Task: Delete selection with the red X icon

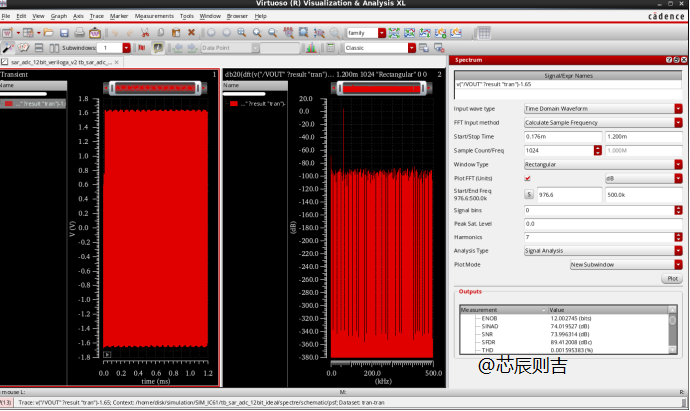Action: pyautogui.click(x=191, y=33)
